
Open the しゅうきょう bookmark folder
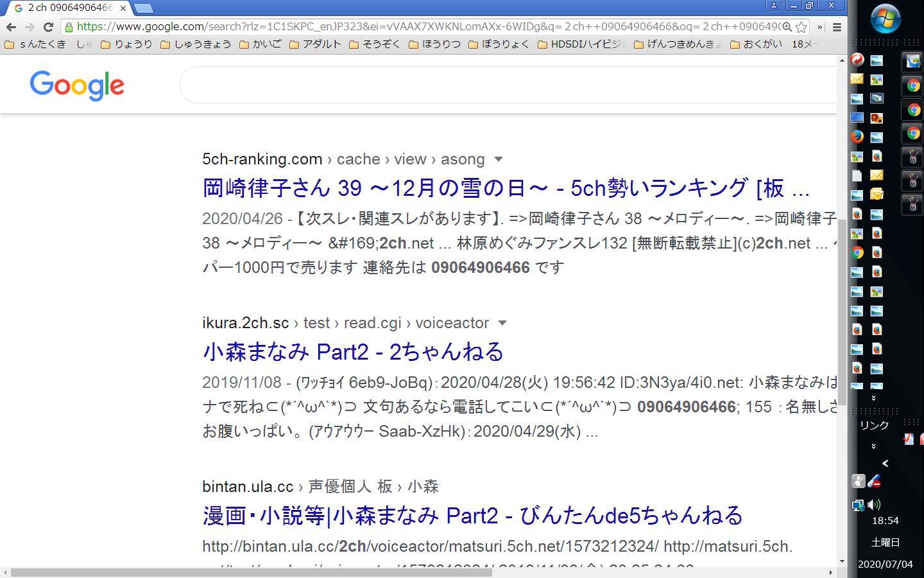(x=196, y=44)
